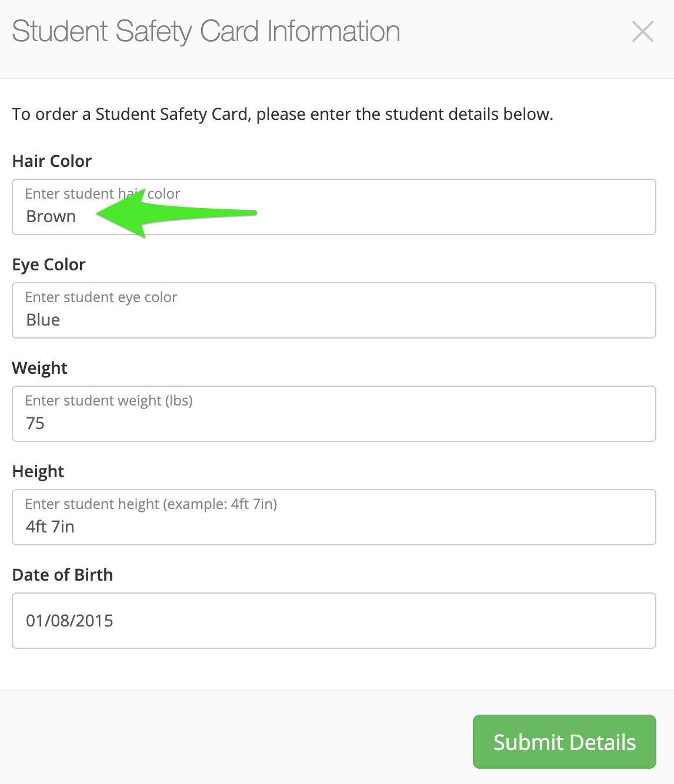674x784 pixels.
Task: Click the order instructions paragraph text
Action: pyautogui.click(x=282, y=114)
